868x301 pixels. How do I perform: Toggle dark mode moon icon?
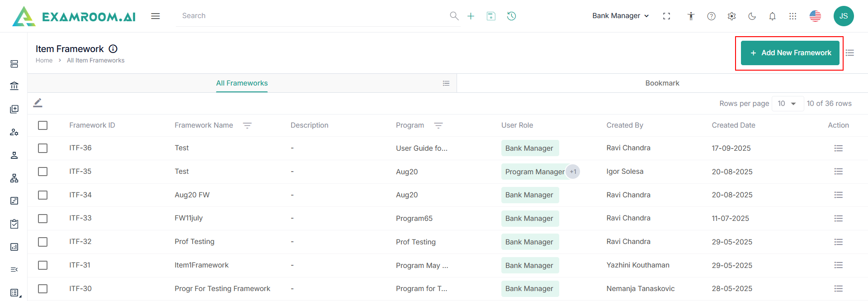click(x=752, y=16)
